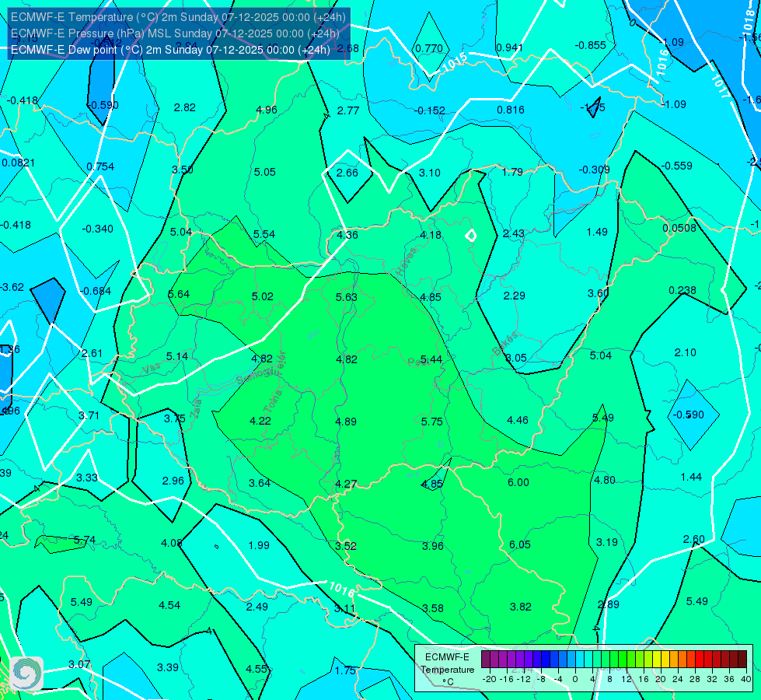The height and width of the screenshot is (700, 761).
Task: Click the 5.64 temperature value
Action: point(179,294)
